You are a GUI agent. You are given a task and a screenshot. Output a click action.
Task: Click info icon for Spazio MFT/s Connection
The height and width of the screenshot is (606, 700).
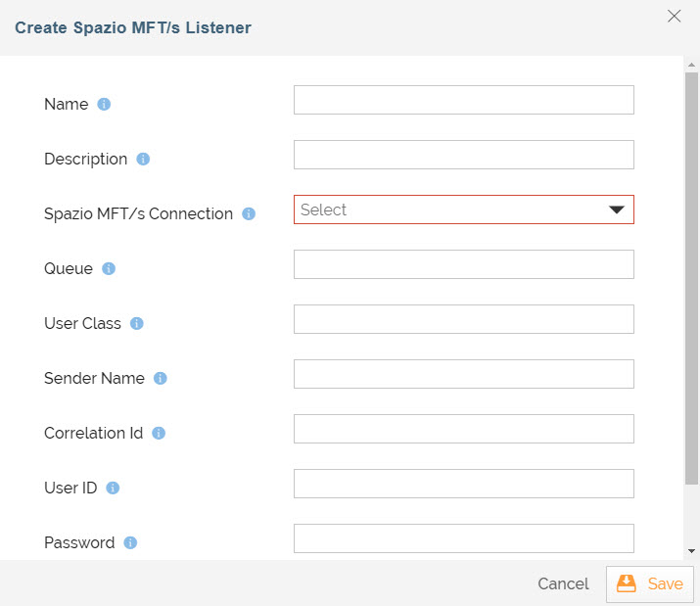point(249,213)
